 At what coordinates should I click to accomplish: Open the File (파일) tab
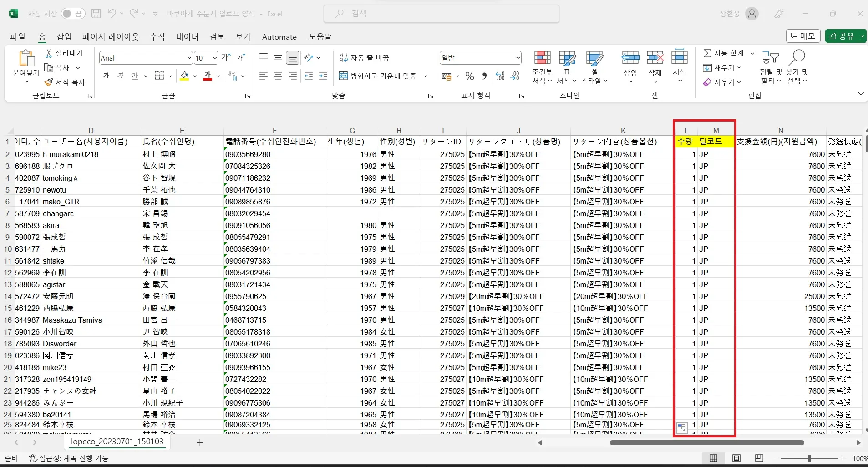[18, 37]
